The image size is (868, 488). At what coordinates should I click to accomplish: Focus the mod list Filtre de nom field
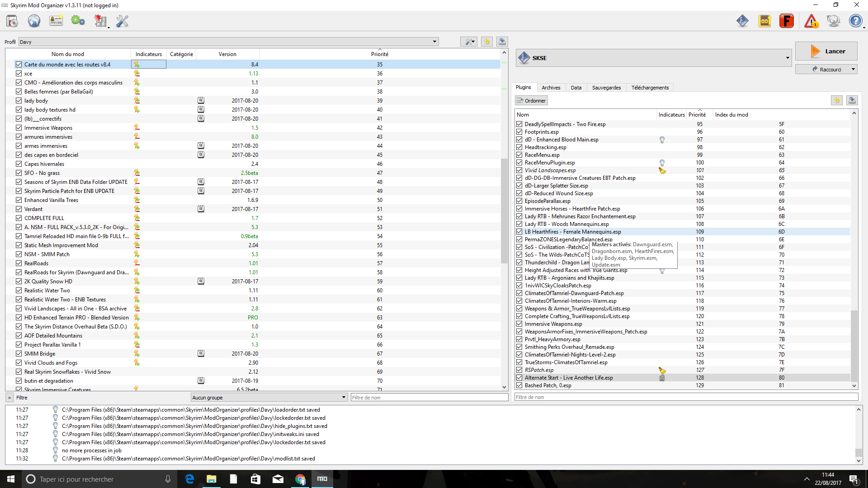(x=429, y=398)
